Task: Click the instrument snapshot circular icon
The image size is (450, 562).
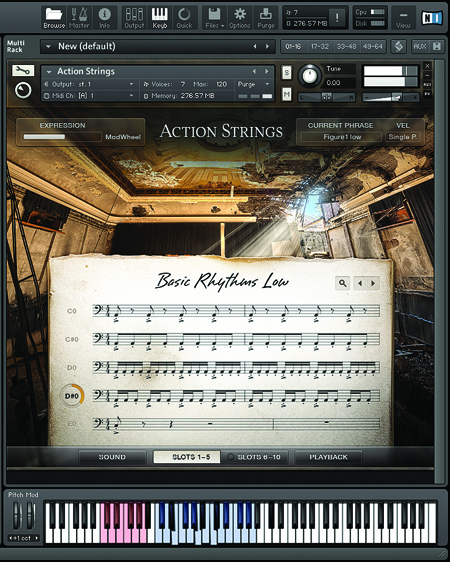Action: click(23, 90)
